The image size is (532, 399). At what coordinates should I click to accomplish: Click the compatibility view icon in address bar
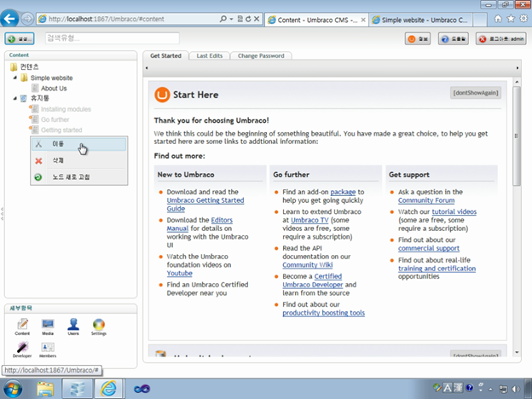click(x=240, y=19)
